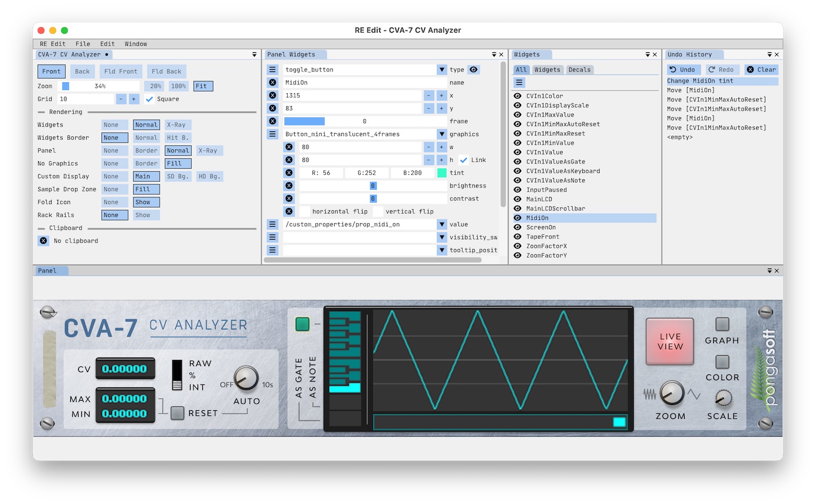Open the value property dropdown arrow
This screenshot has height=504, width=816.
(442, 224)
